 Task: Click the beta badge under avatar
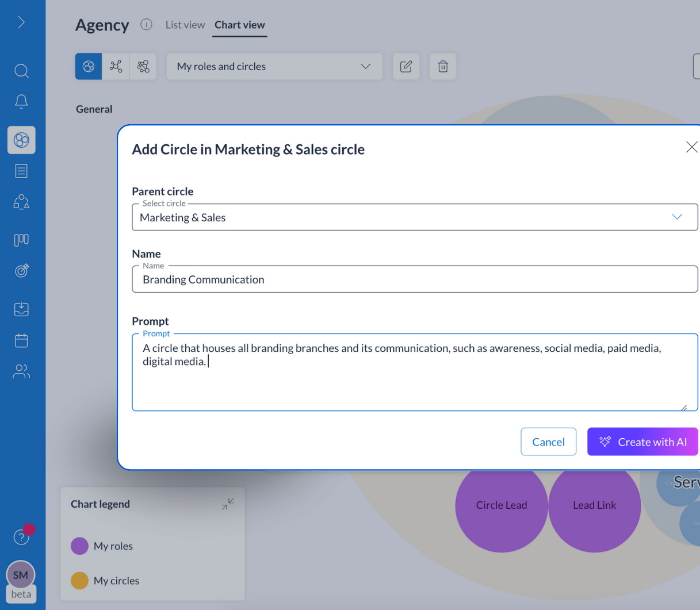point(21,594)
